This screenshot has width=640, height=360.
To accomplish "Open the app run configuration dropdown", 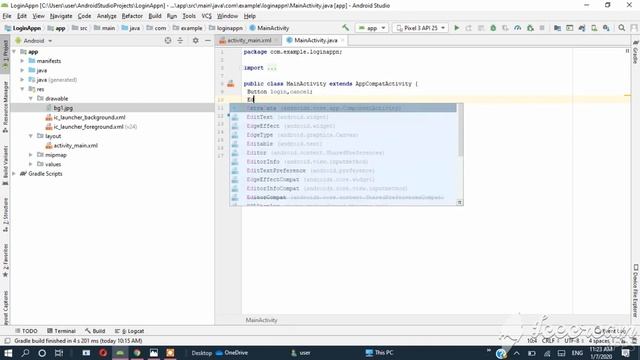I will (372, 28).
